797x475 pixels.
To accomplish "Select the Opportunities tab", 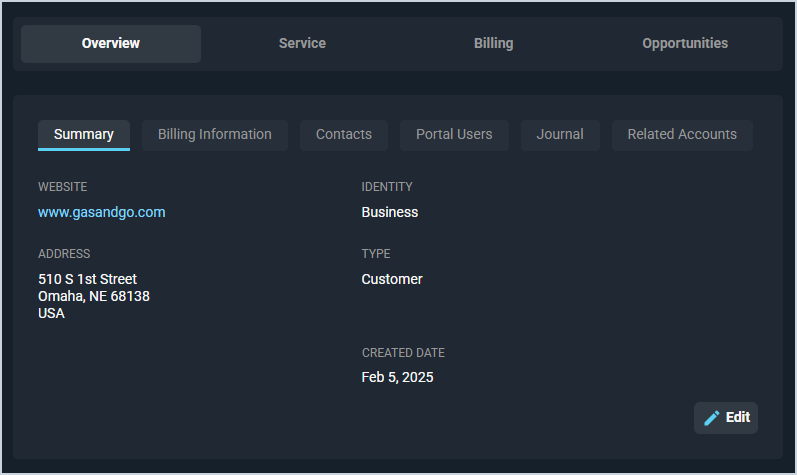I will pyautogui.click(x=685, y=44).
